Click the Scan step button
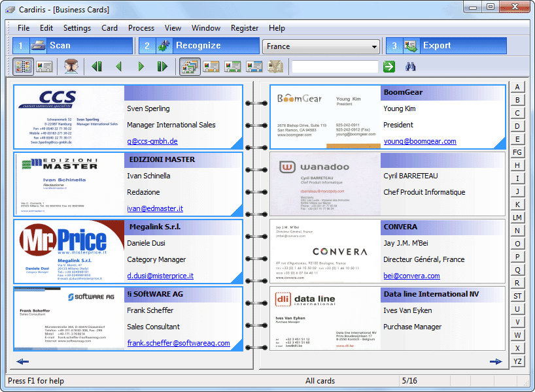The image size is (535, 392). coord(73,46)
